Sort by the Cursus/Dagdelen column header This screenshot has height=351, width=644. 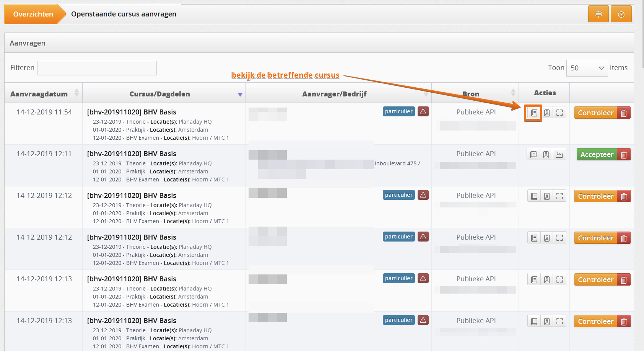pyautogui.click(x=164, y=93)
